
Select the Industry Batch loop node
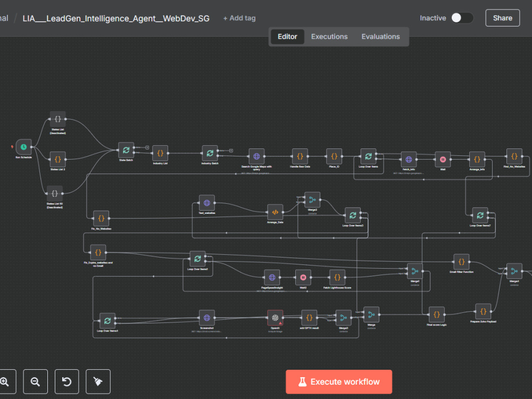210,153
